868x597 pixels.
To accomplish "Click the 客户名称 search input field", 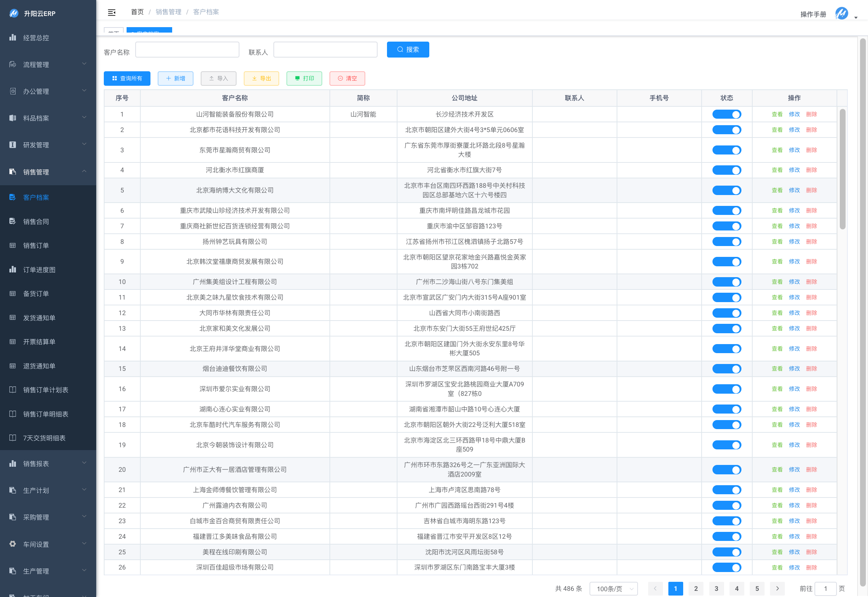I will click(187, 50).
